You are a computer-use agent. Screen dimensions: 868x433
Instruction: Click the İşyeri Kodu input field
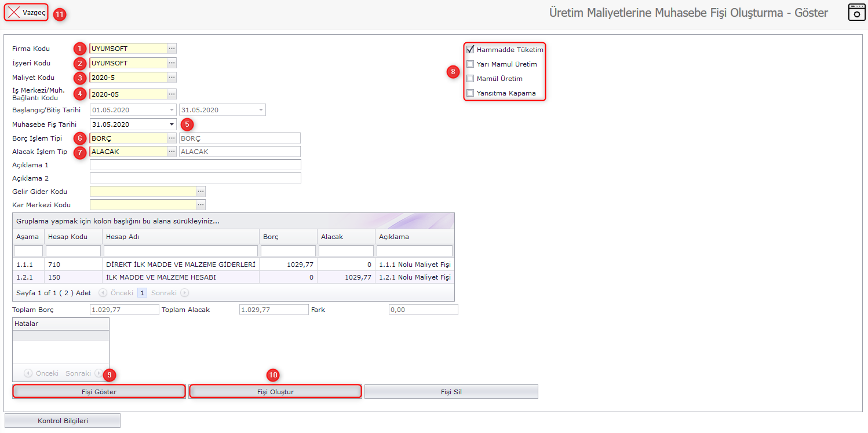point(128,63)
